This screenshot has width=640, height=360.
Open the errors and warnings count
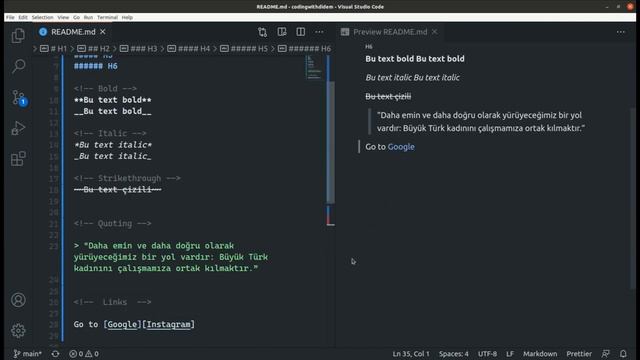[84, 354]
